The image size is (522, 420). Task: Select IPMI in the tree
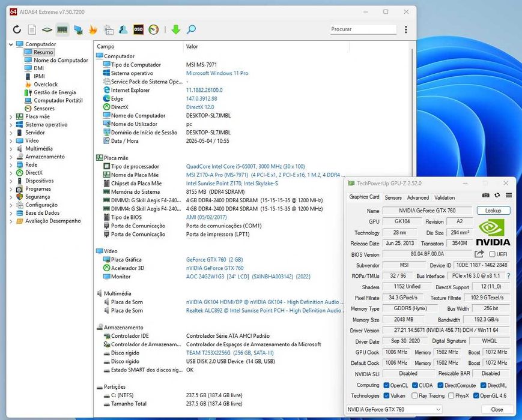pyautogui.click(x=39, y=76)
